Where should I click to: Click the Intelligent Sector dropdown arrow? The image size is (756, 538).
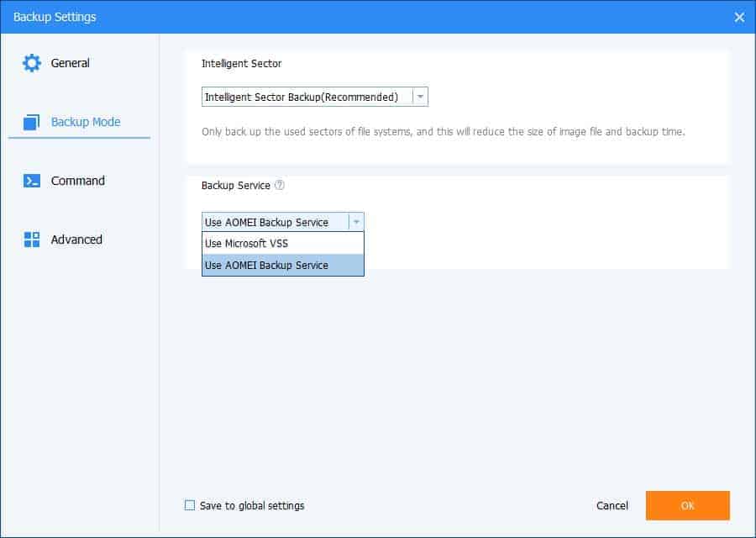421,96
